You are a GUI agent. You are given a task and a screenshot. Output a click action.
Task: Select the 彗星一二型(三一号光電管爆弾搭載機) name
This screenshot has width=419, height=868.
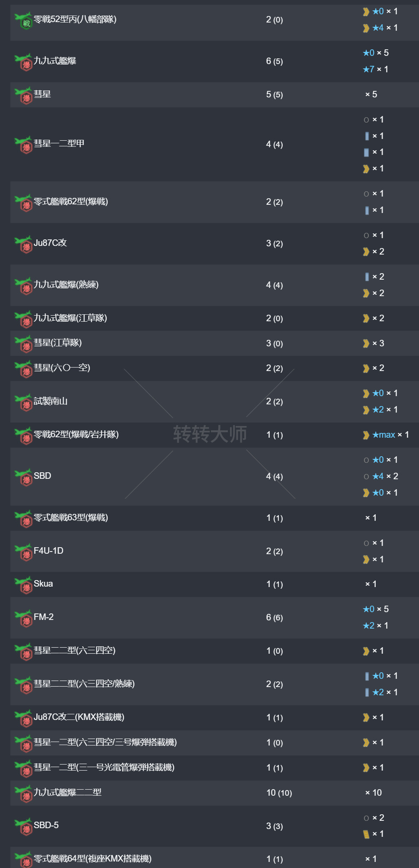point(104,768)
